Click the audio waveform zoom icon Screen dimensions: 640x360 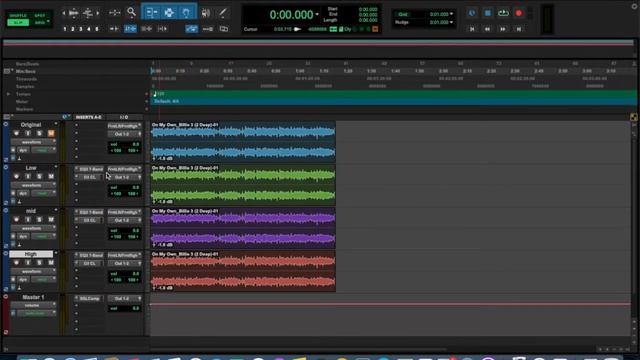point(73,13)
